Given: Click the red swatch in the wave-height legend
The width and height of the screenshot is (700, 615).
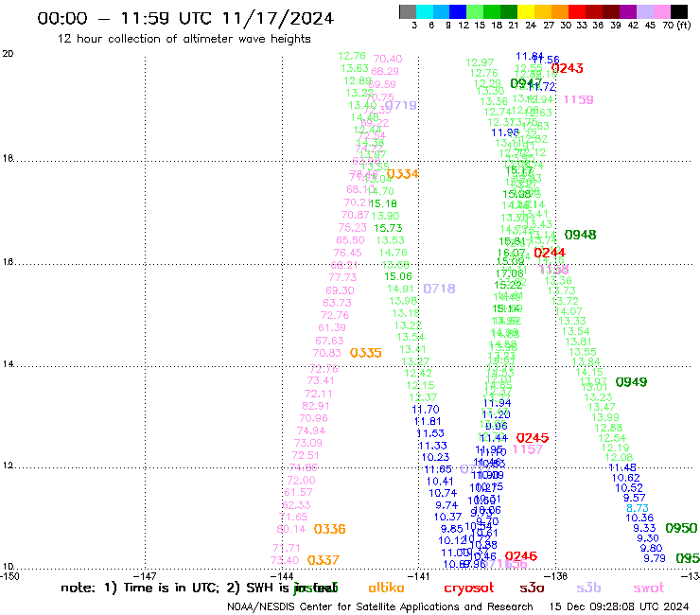Looking at the screenshot, I should click(577, 11).
